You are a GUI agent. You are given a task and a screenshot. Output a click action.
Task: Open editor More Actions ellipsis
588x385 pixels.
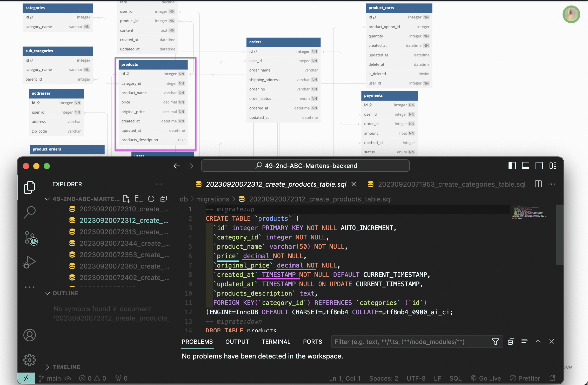[552, 184]
